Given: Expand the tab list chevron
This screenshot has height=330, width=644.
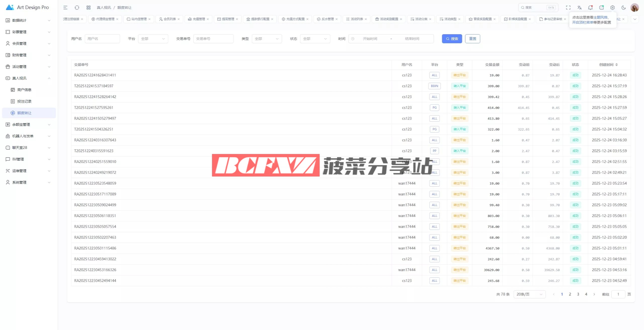Looking at the screenshot, I should tap(635, 19).
